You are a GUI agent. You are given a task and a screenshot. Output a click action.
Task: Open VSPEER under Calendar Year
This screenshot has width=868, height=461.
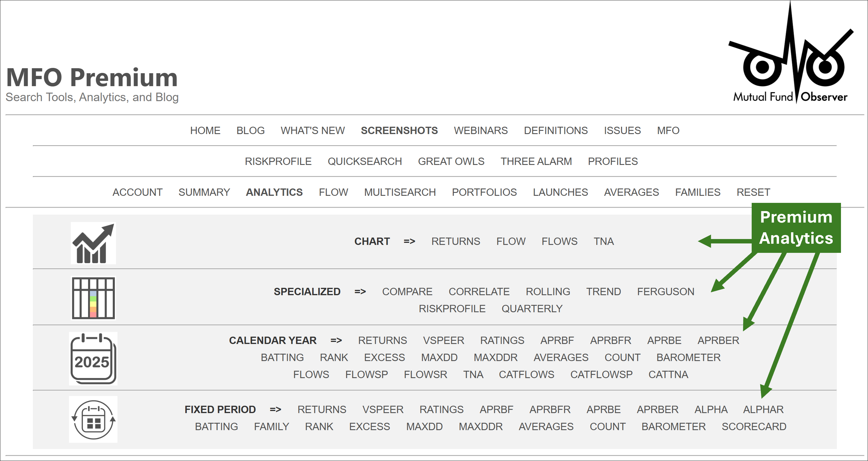(x=444, y=341)
